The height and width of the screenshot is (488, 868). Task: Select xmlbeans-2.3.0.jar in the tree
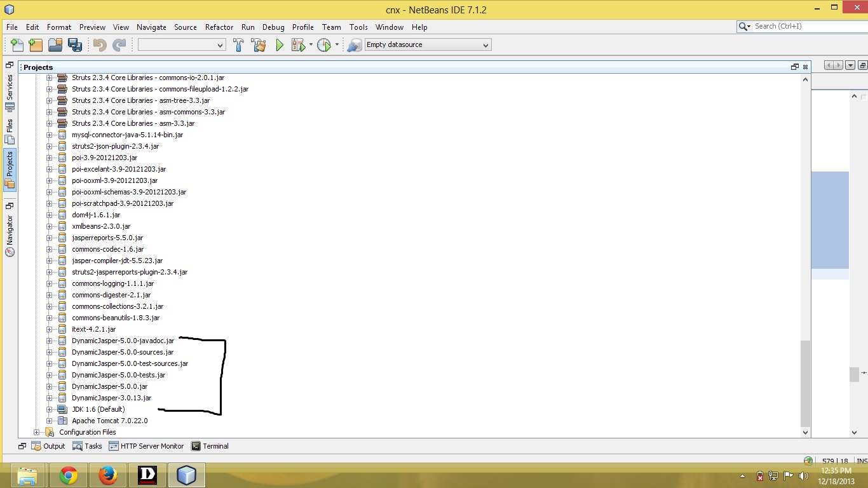click(101, 226)
